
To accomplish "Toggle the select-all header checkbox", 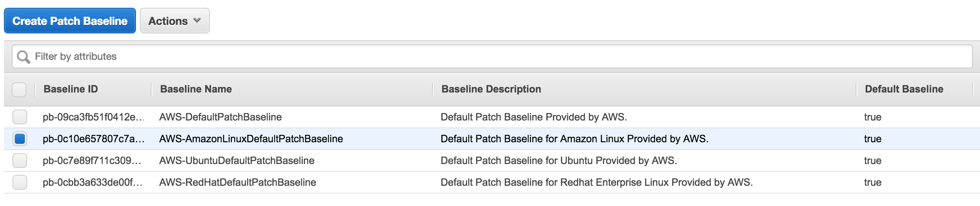I will tap(19, 89).
